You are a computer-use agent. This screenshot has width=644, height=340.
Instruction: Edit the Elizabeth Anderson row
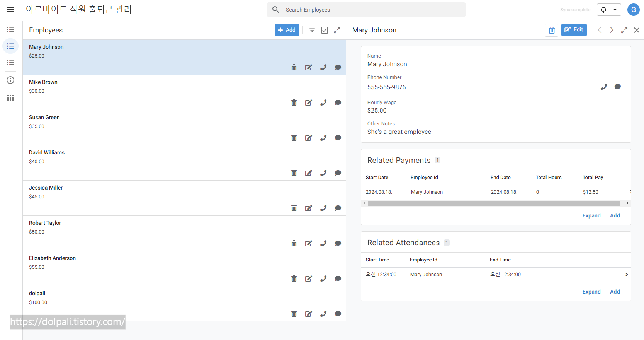point(309,278)
